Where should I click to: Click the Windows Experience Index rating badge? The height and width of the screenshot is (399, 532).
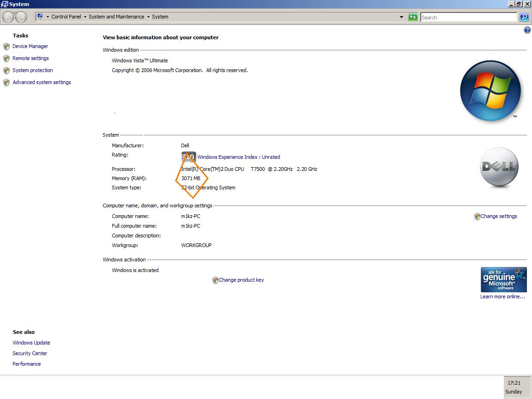point(188,157)
